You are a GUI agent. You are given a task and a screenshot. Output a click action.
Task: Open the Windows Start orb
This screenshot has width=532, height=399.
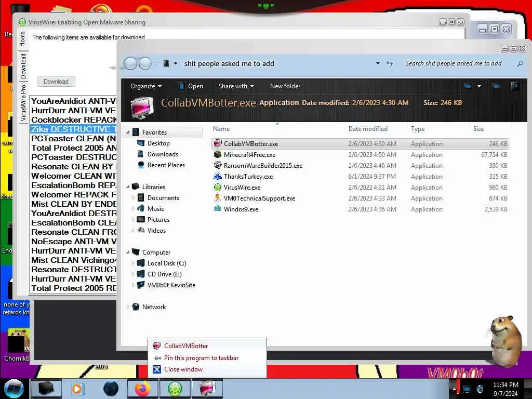13,389
